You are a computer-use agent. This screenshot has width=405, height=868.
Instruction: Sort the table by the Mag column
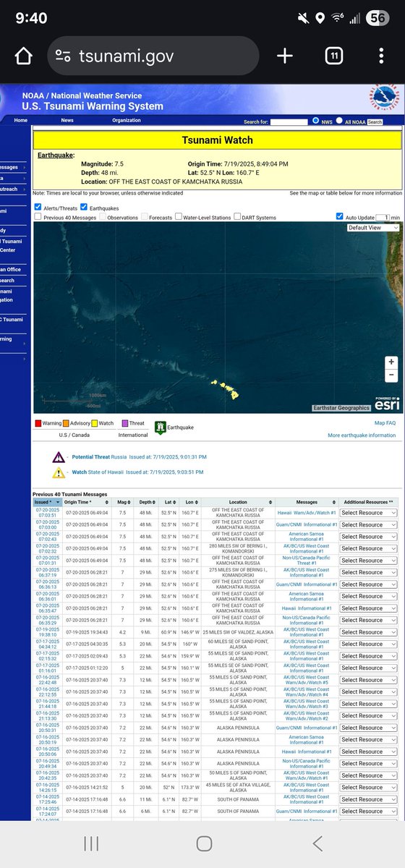click(x=121, y=501)
